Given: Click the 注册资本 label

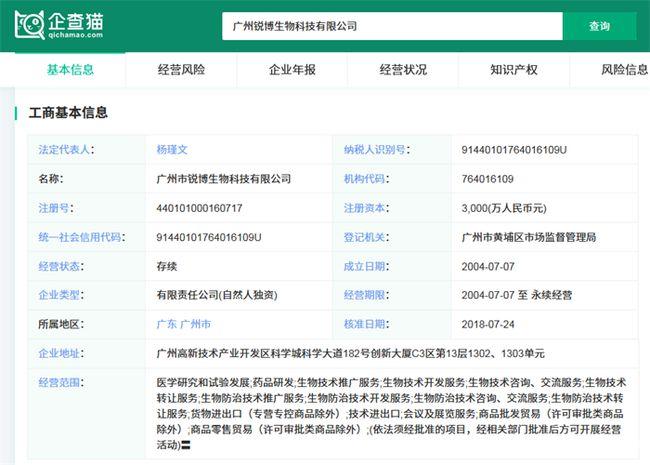Looking at the screenshot, I should click(x=366, y=208).
